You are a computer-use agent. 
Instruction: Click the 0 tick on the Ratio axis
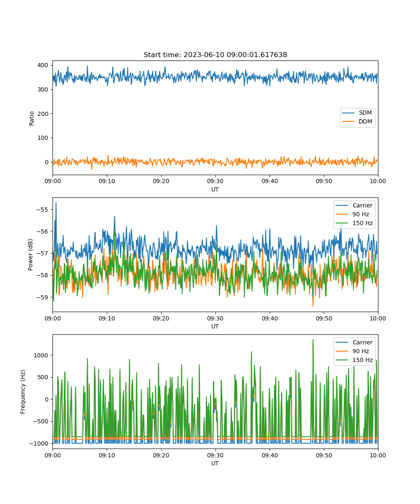pos(47,162)
